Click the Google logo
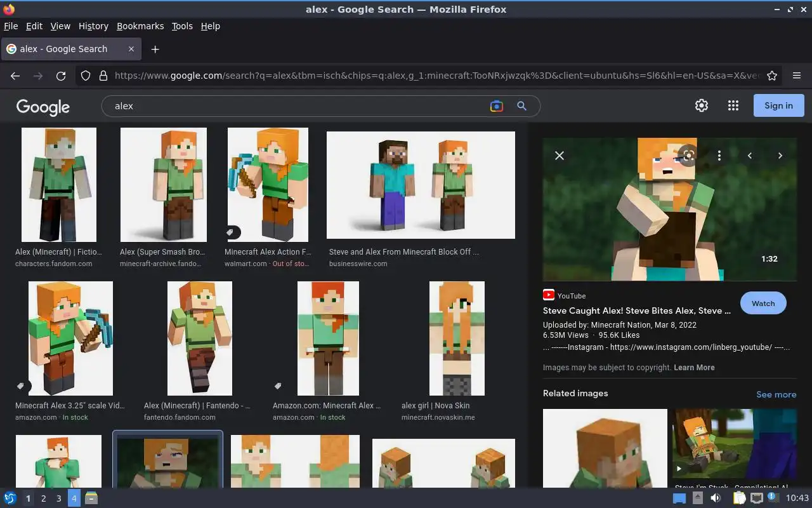This screenshot has width=812, height=508. [43, 107]
